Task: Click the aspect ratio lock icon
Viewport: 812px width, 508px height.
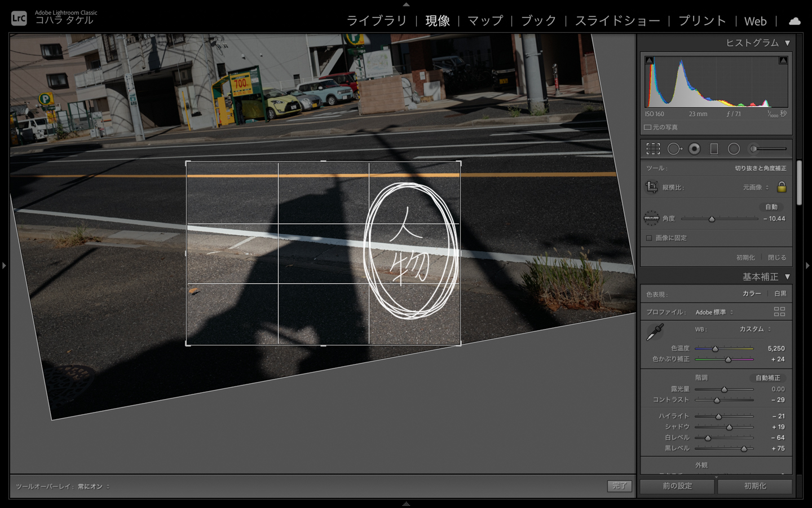Action: tap(782, 187)
